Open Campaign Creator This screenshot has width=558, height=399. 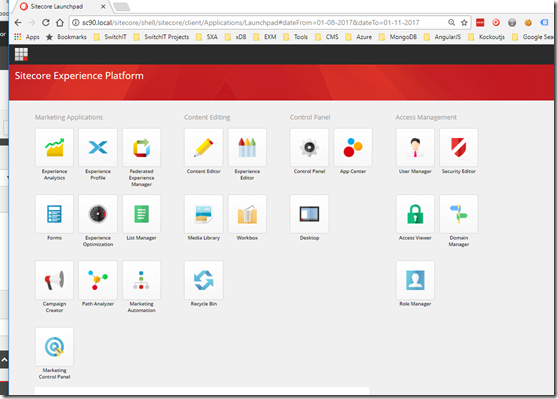point(54,280)
